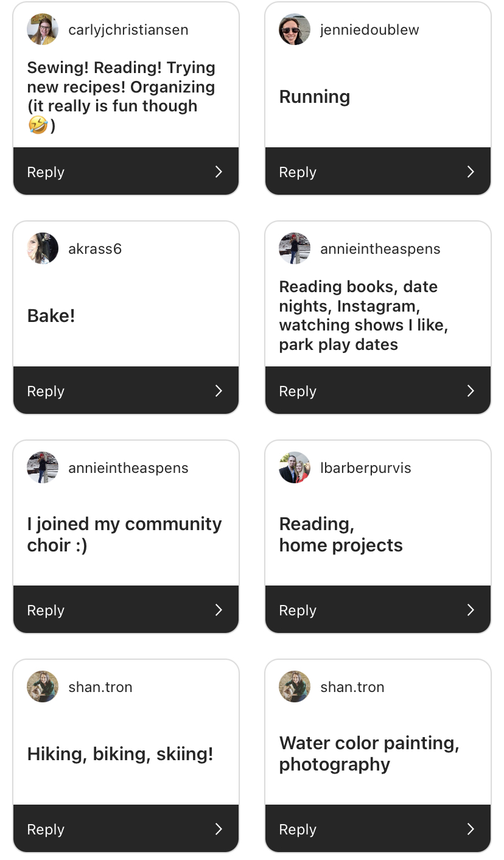Select the "I joined my community choir" text
The height and width of the screenshot is (860, 504).
click(124, 534)
